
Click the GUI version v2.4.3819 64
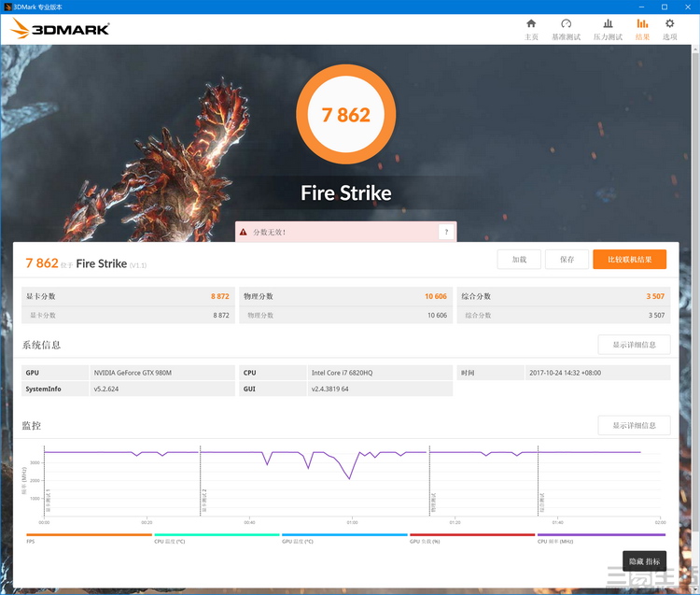(x=329, y=390)
